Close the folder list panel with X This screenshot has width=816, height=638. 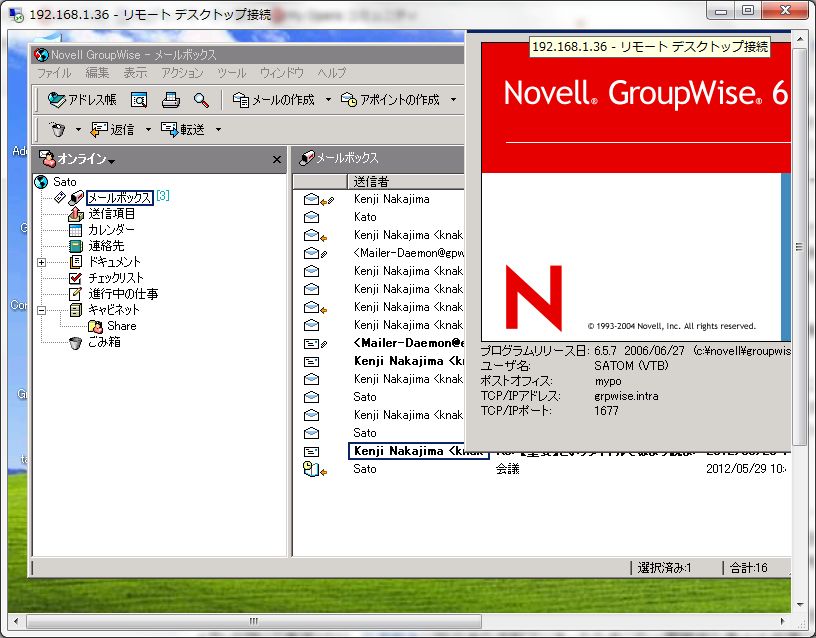pyautogui.click(x=277, y=159)
